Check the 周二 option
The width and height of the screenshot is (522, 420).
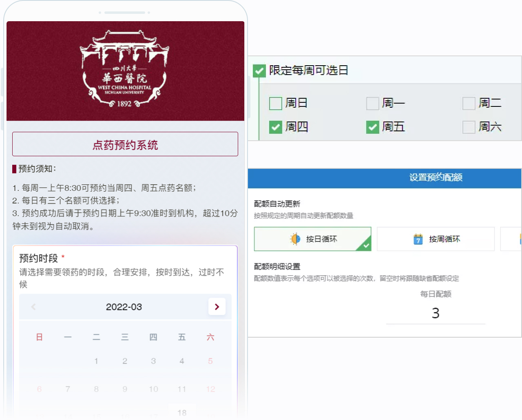(469, 103)
